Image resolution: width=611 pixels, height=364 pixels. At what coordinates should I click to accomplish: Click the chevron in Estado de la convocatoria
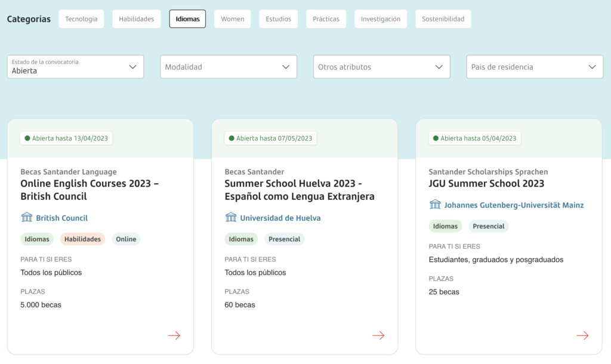pos(132,67)
